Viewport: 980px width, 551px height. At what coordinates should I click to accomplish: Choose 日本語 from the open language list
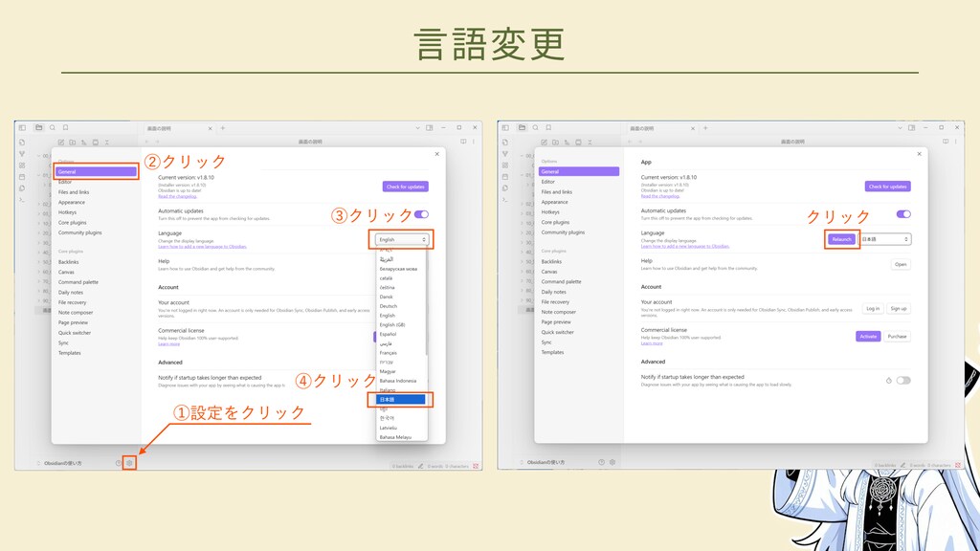[x=401, y=399]
